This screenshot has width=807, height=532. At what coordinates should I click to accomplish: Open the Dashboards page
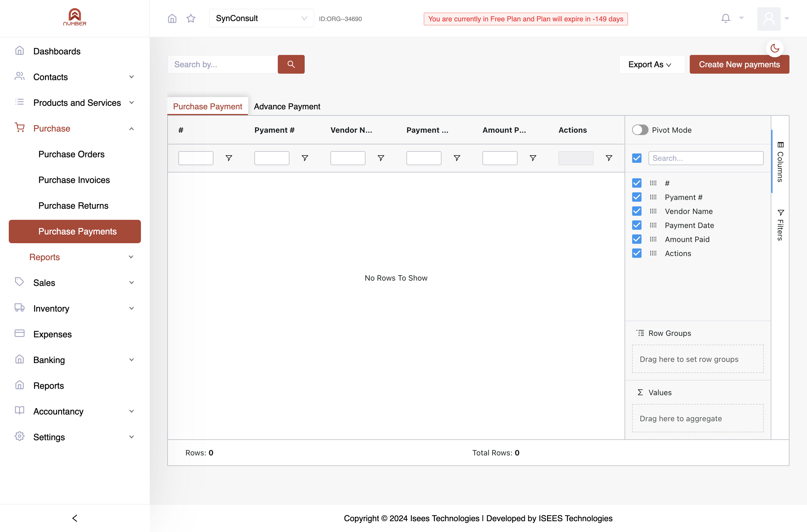pyautogui.click(x=57, y=51)
